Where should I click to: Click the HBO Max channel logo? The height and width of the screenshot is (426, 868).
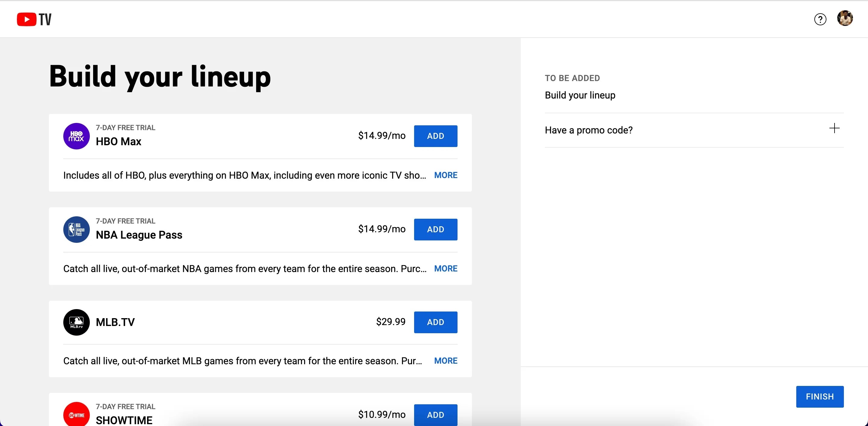click(76, 136)
